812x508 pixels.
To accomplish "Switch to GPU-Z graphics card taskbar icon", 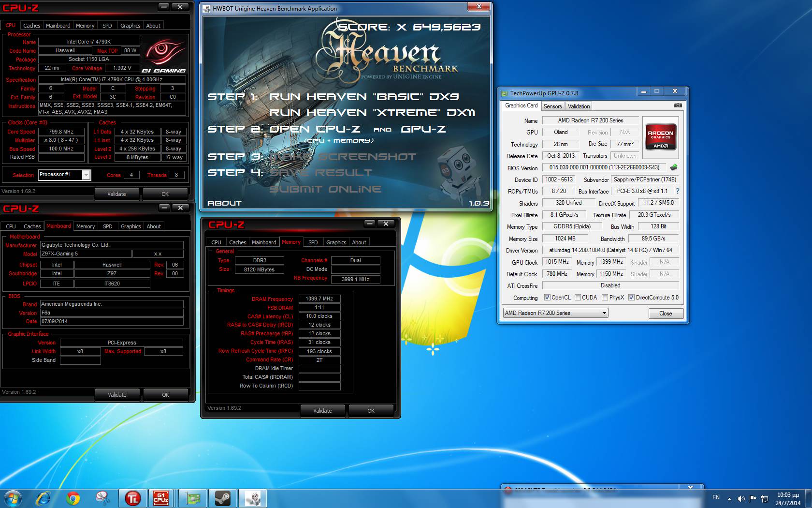I will tap(193, 498).
